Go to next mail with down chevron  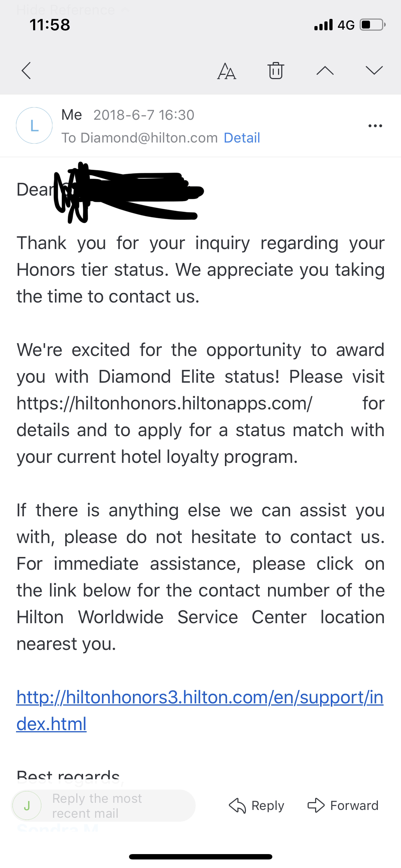pos(374,70)
